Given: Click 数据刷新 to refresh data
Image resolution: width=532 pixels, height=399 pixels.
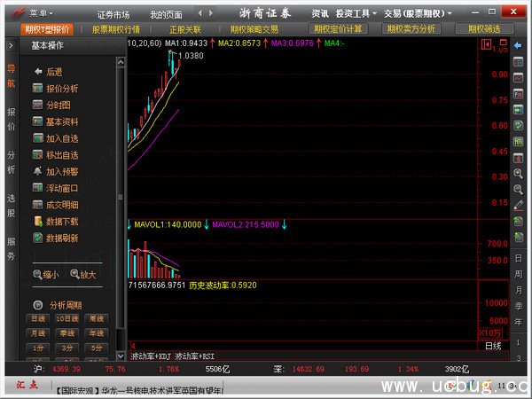Looking at the screenshot, I should coord(55,238).
